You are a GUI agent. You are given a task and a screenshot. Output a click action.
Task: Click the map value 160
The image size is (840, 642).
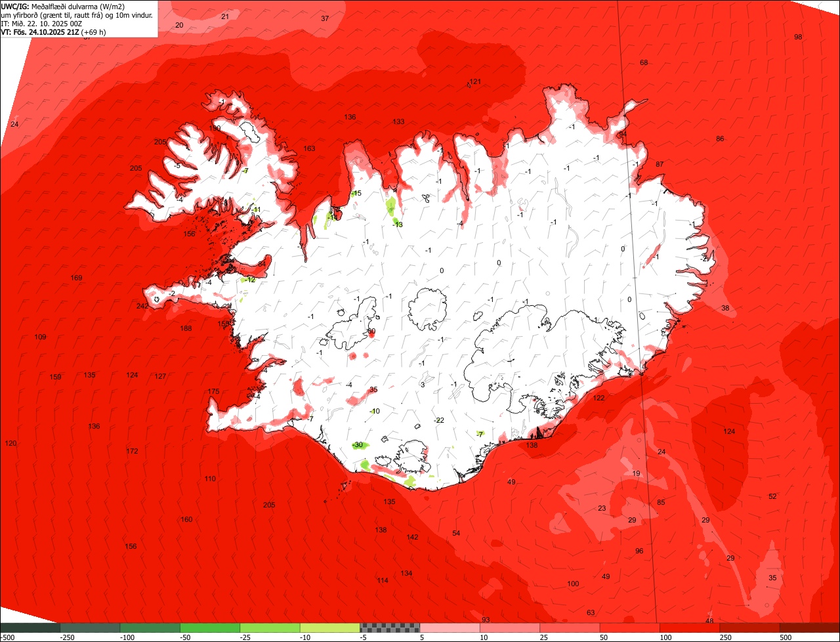(x=186, y=519)
